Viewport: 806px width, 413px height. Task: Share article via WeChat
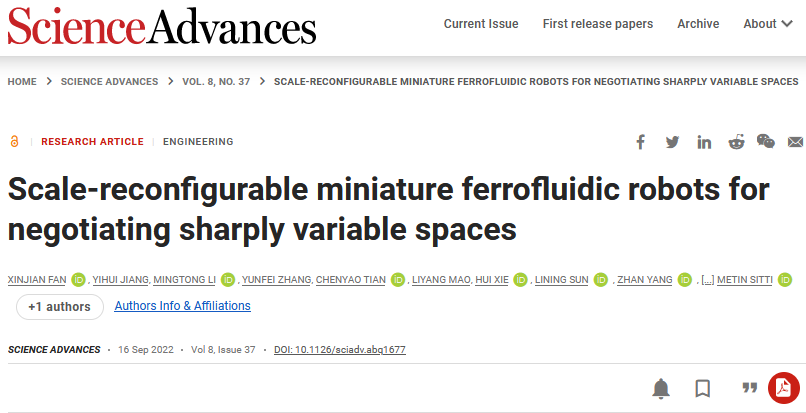[766, 142]
